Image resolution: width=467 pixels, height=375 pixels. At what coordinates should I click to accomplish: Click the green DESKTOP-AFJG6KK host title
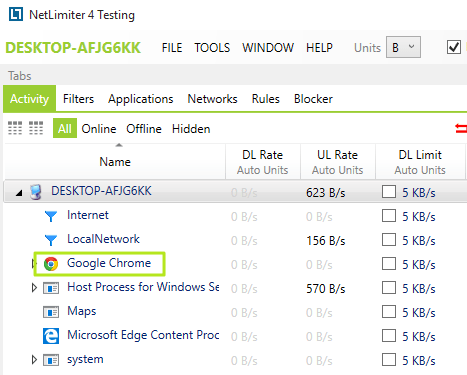click(x=73, y=48)
